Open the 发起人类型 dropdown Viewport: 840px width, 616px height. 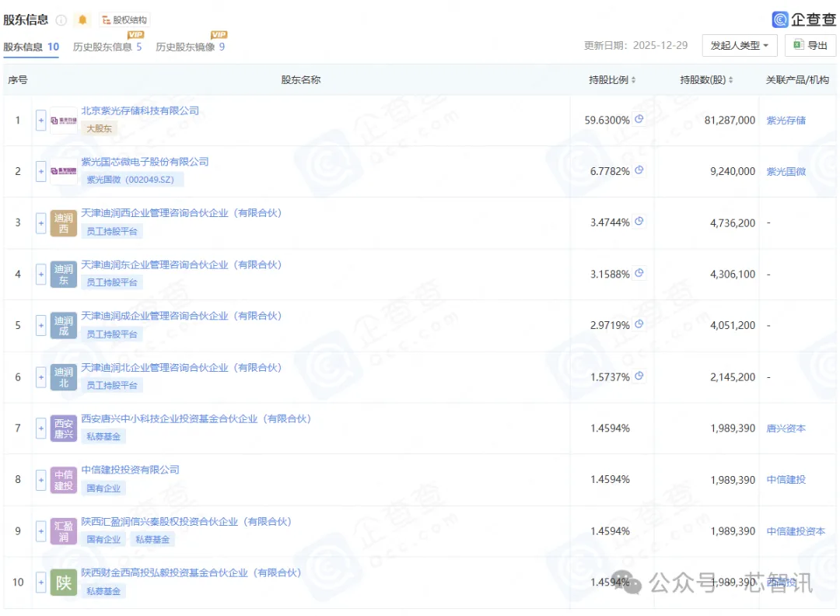[x=740, y=46]
